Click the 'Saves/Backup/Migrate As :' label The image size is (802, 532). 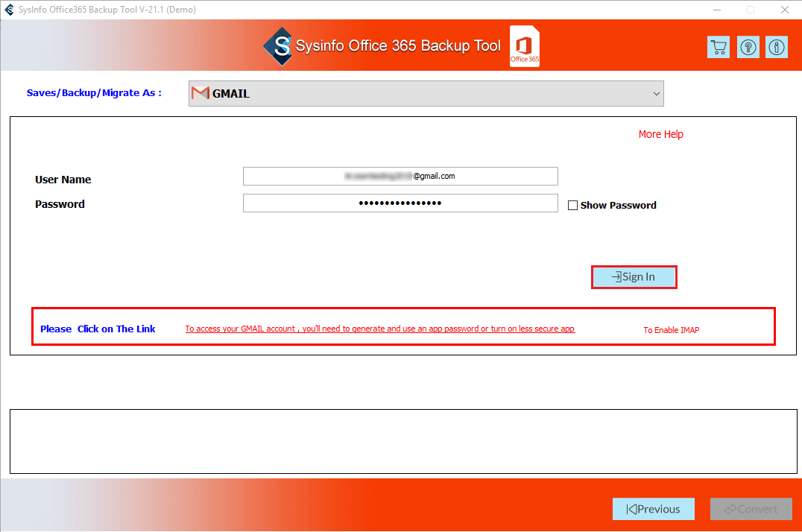tap(94, 92)
